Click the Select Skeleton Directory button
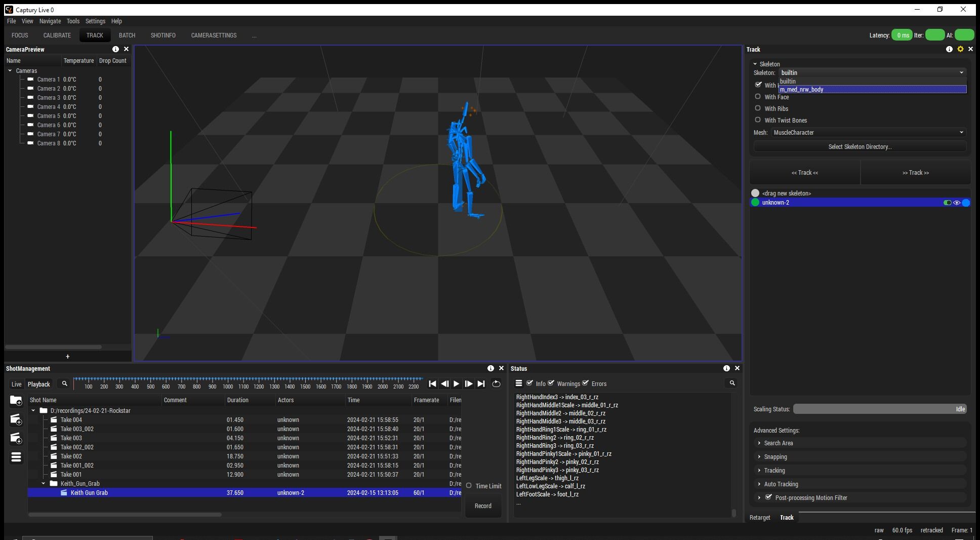Viewport: 980px width, 540px height. click(x=860, y=147)
